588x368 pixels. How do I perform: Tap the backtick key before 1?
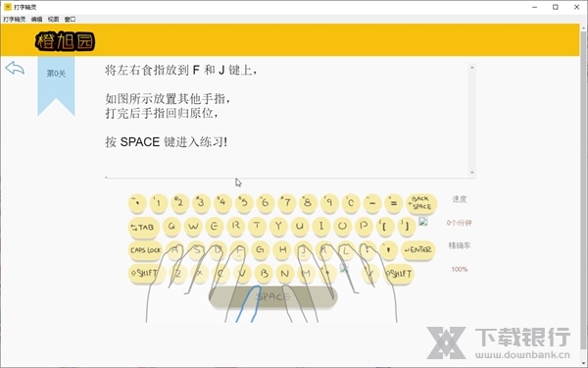pos(137,203)
